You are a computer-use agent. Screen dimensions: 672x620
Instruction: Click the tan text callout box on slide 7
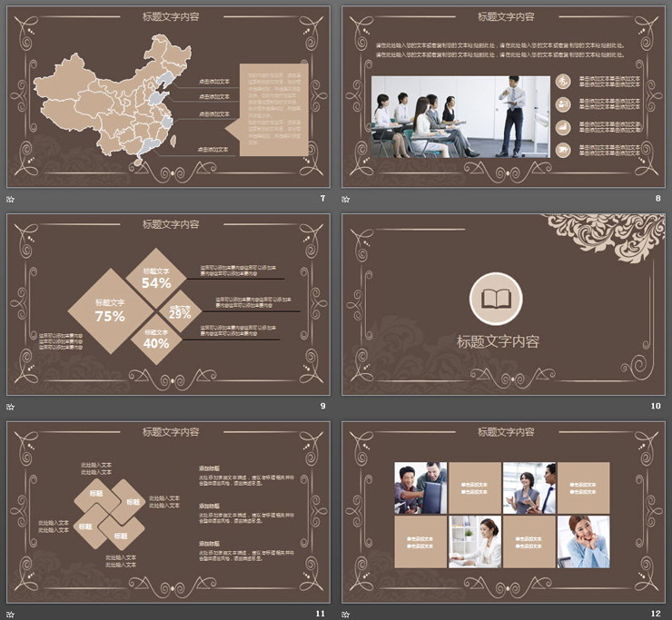(x=272, y=109)
